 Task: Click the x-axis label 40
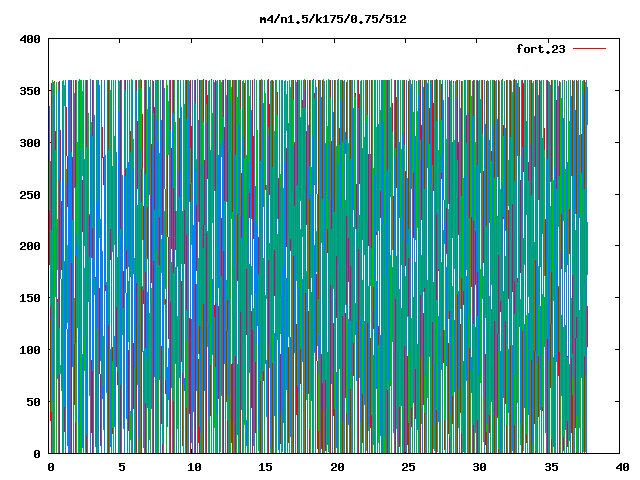click(x=622, y=467)
